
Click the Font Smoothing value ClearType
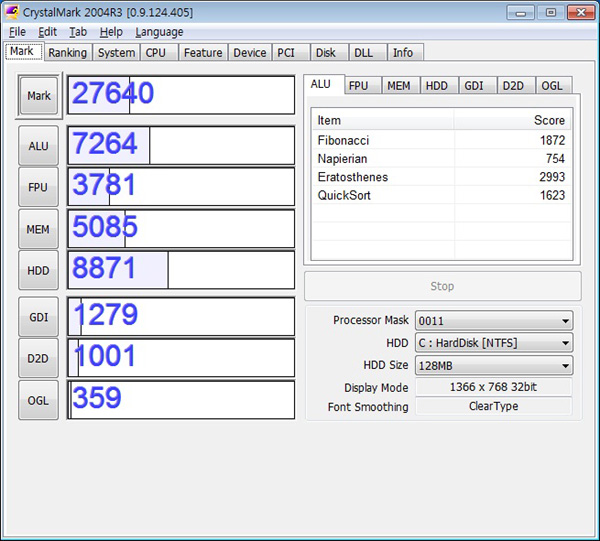494,406
